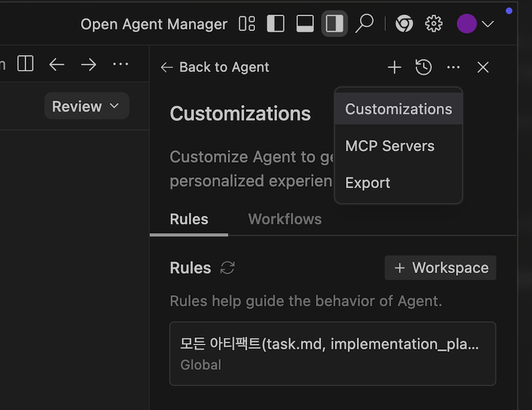Toggle the secondary side bar
532x410 pixels.
334,24
